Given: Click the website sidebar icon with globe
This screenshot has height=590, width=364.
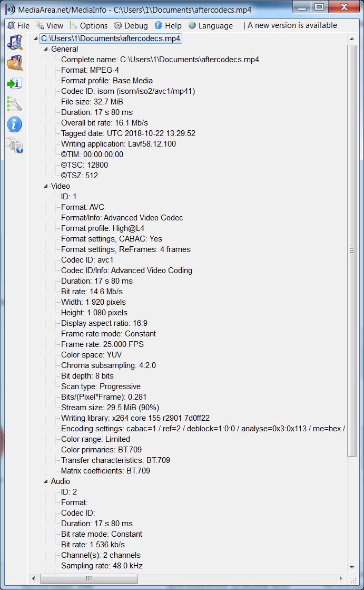Looking at the screenshot, I should tap(15, 145).
